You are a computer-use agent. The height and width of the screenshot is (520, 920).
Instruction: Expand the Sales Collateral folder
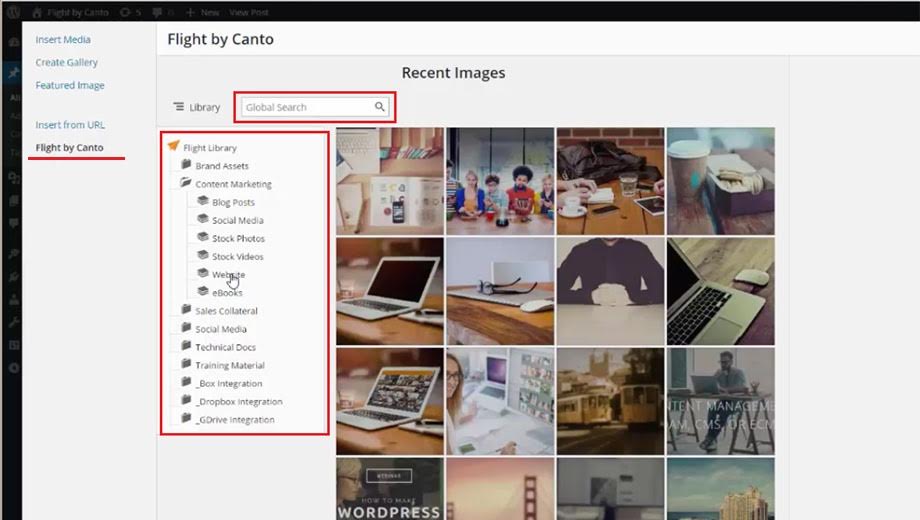click(186, 310)
